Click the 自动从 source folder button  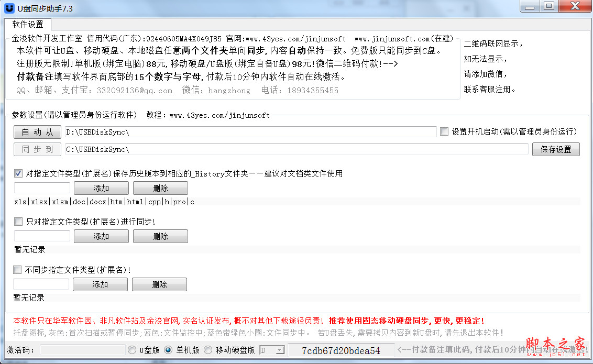point(37,132)
